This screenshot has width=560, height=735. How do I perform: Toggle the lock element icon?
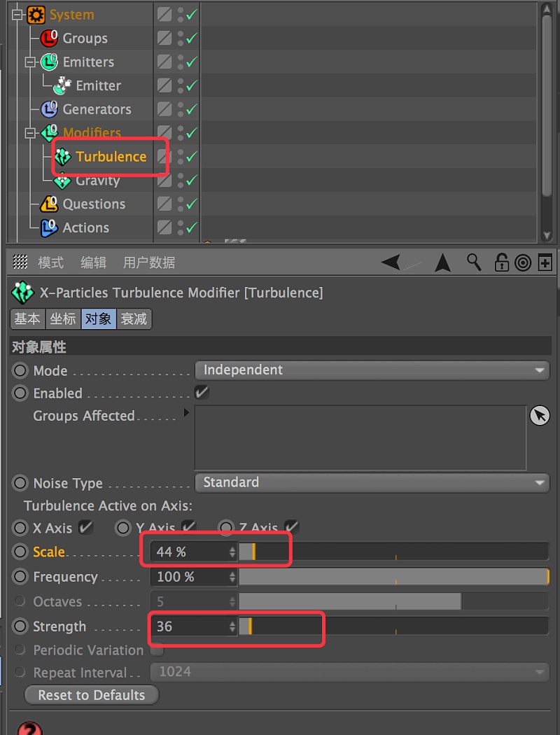pos(501,262)
